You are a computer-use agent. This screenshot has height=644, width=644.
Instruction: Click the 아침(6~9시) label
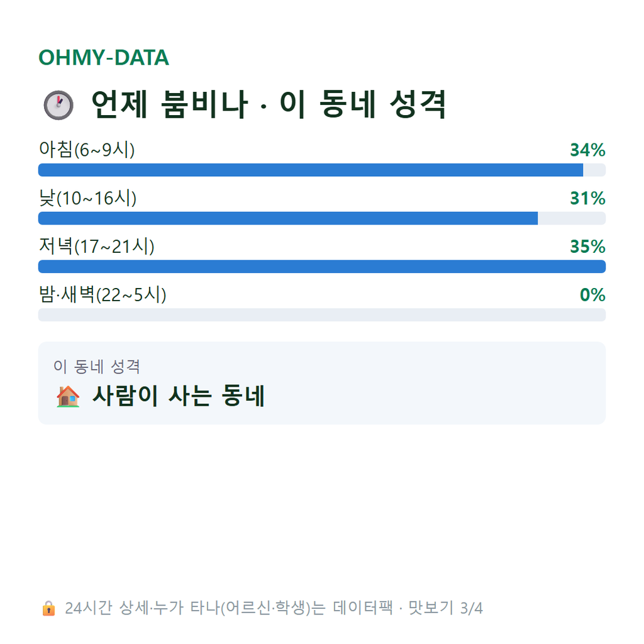point(87,150)
